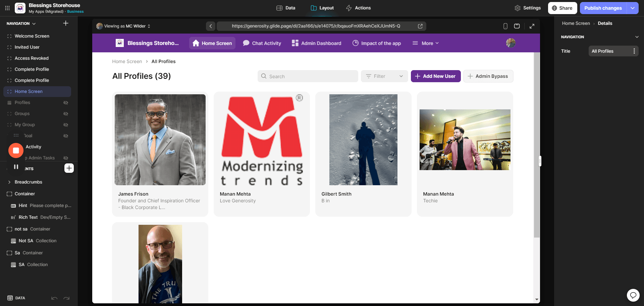Select the Rich Text component
Image resolution: width=644 pixels, height=306 pixels.
pyautogui.click(x=41, y=217)
